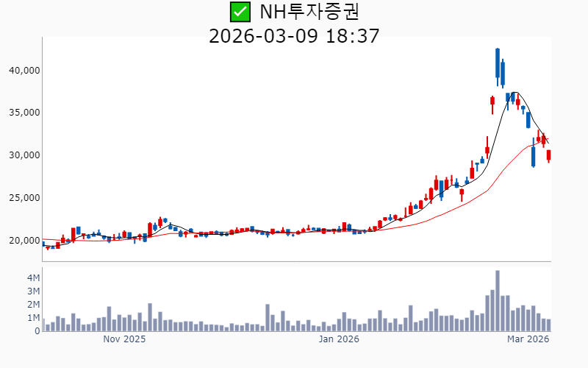Select the 35,000 price axis label
The image size is (588, 368).
23,113
